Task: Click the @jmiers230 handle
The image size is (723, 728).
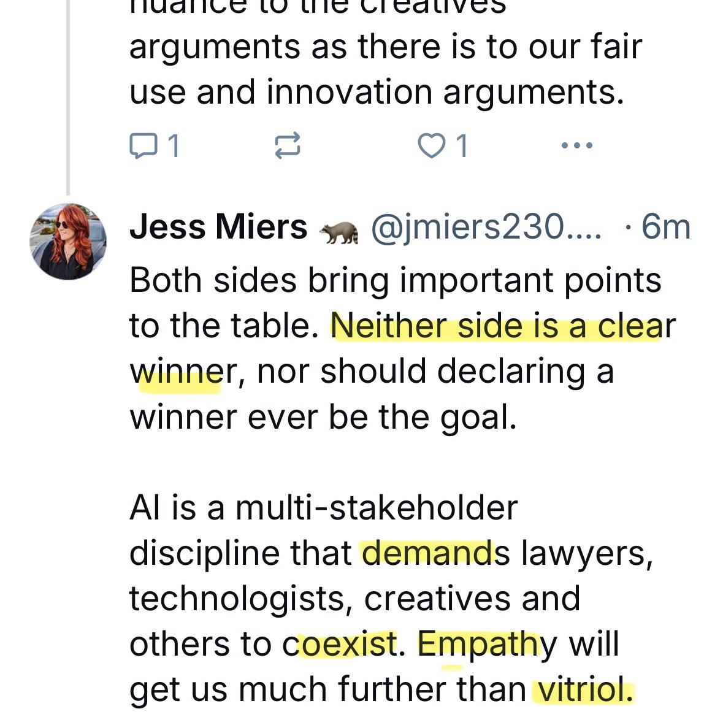Action: click(486, 227)
